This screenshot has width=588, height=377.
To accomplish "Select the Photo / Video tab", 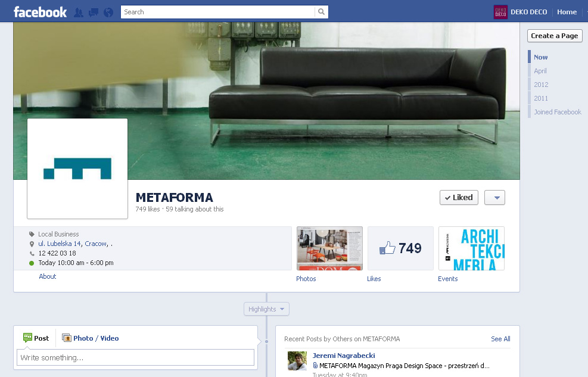I will point(91,338).
